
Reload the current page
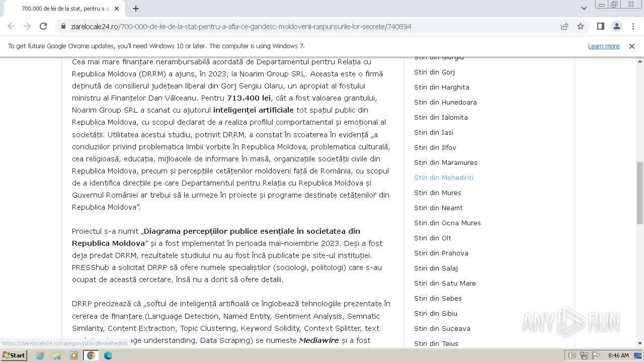[43, 26]
